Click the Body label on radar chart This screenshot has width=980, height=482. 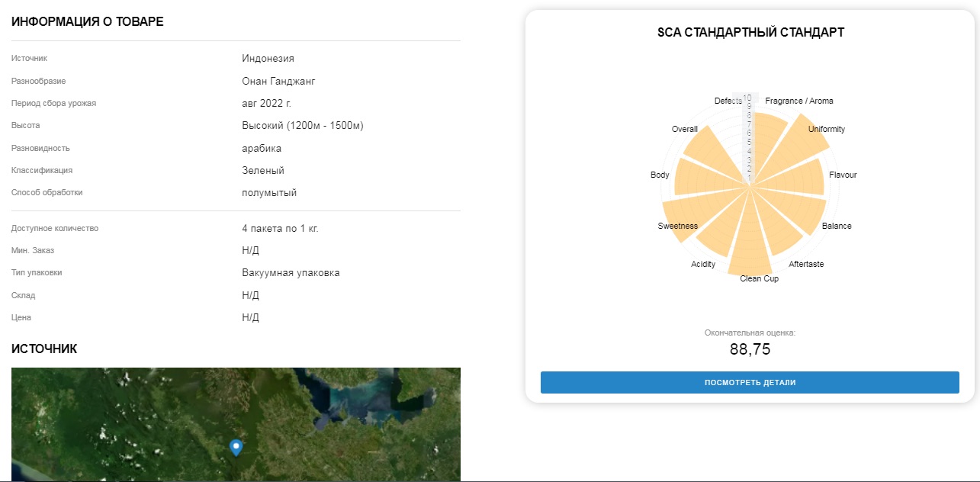660,175
